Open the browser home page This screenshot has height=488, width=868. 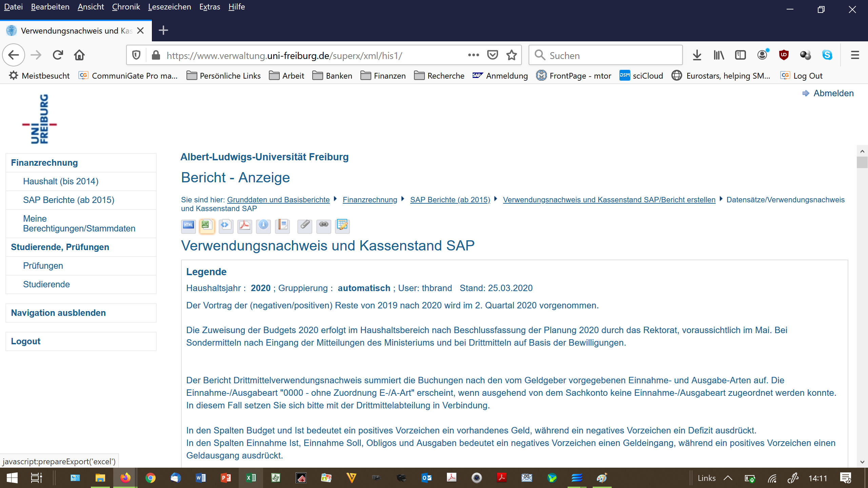click(x=79, y=55)
